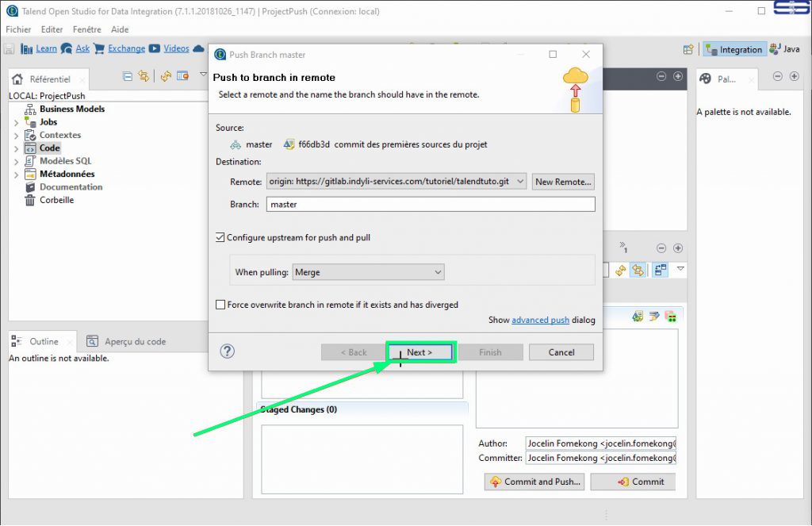
Task: Click the refresh icon in Référentiel toolbar
Action: tap(165, 76)
